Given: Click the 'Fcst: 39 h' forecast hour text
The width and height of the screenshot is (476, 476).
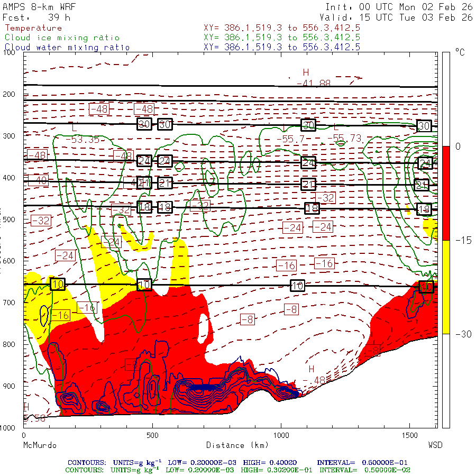Looking at the screenshot, I should pyautogui.click(x=36, y=17).
